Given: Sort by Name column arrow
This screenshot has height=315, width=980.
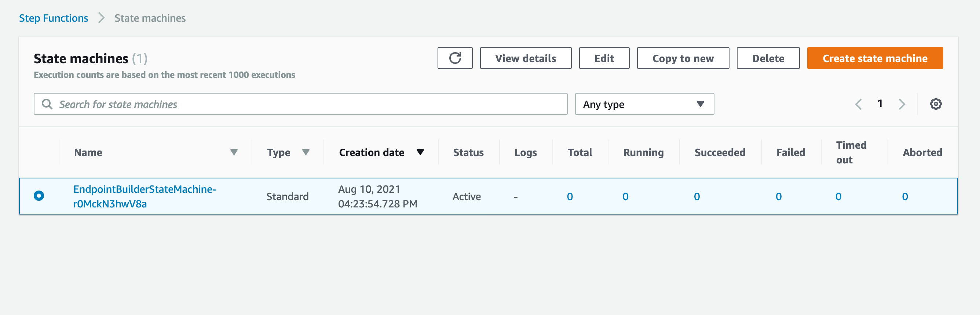Looking at the screenshot, I should tap(234, 152).
